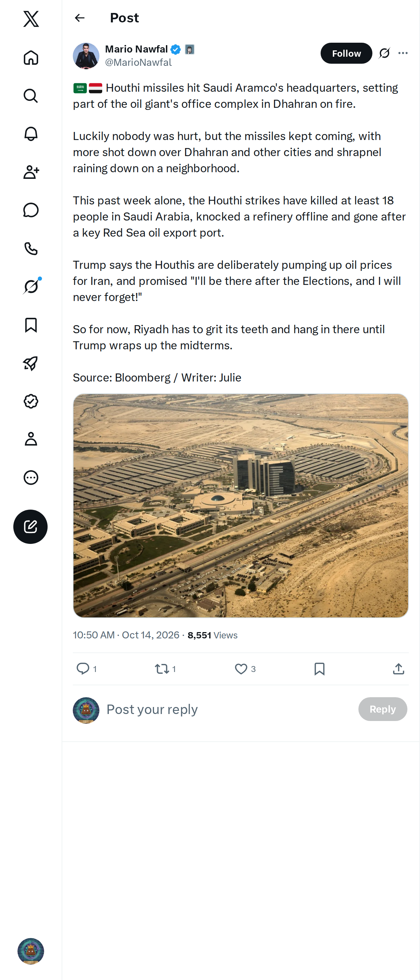420x980 pixels.
Task: Go to Home feed icon
Action: point(31,57)
